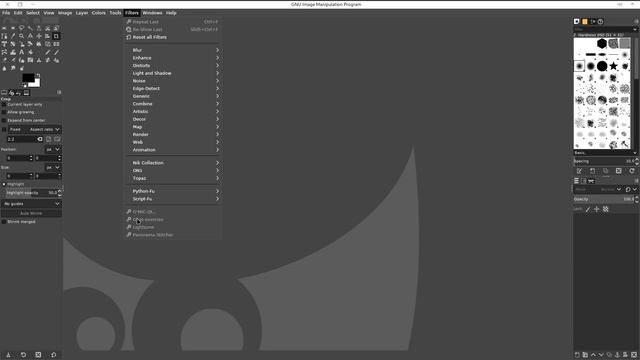The width and height of the screenshot is (640, 360).
Task: Raise the layer one step
Action: 593,355
